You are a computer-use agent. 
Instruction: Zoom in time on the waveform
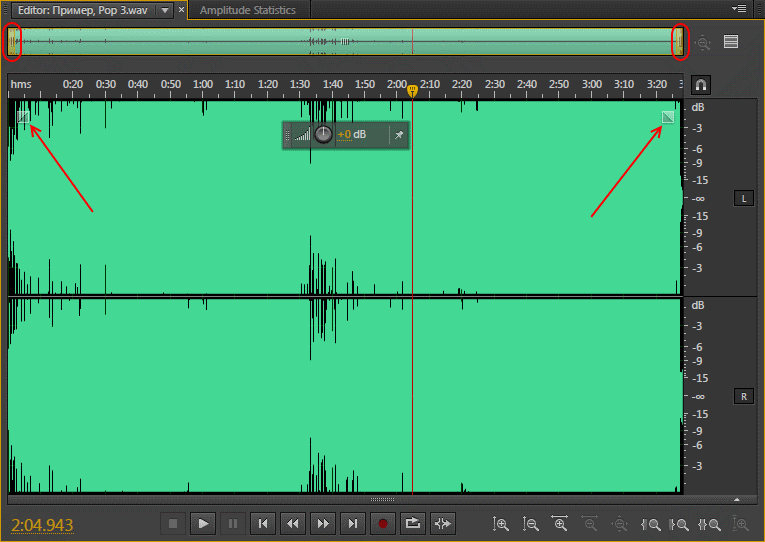(561, 523)
